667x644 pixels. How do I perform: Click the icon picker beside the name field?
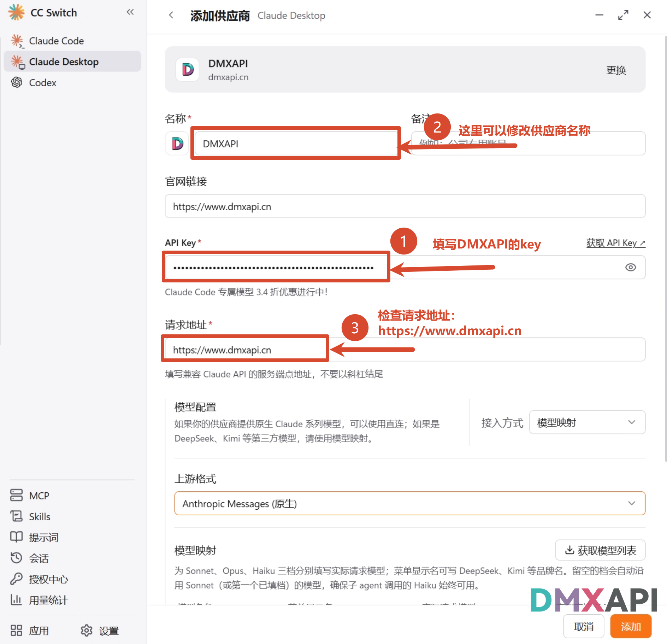click(177, 144)
